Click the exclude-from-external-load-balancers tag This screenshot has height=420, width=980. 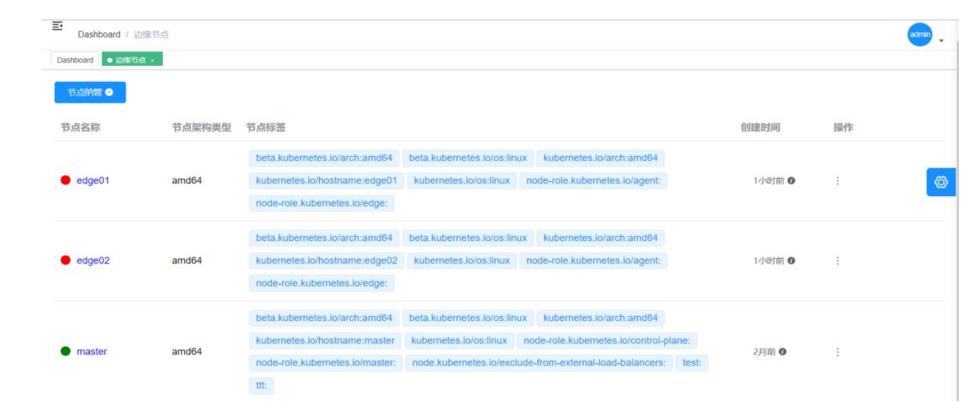539,362
